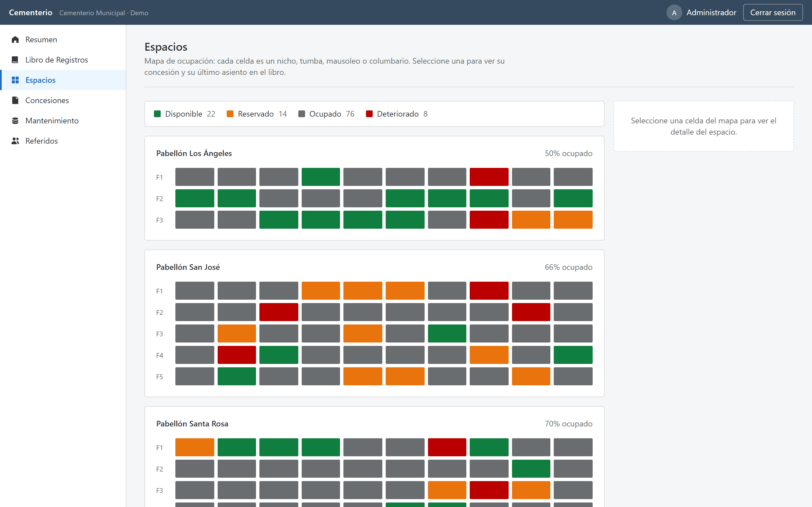The image size is (812, 507).
Task: Click the Referidos people icon
Action: pyautogui.click(x=15, y=141)
